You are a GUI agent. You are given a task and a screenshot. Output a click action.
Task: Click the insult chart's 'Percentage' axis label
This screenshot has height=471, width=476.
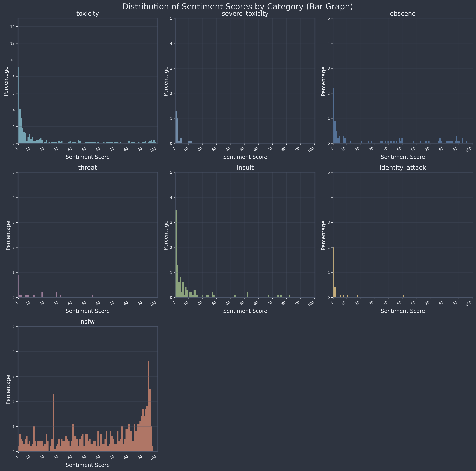click(166, 235)
